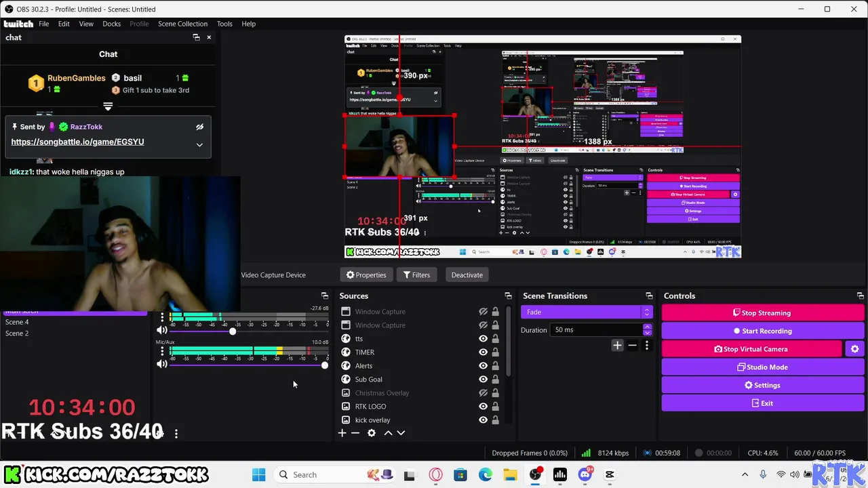Image resolution: width=868 pixels, height=488 pixels.
Task: Remove the scene transition with the minus button
Action: [x=632, y=345]
